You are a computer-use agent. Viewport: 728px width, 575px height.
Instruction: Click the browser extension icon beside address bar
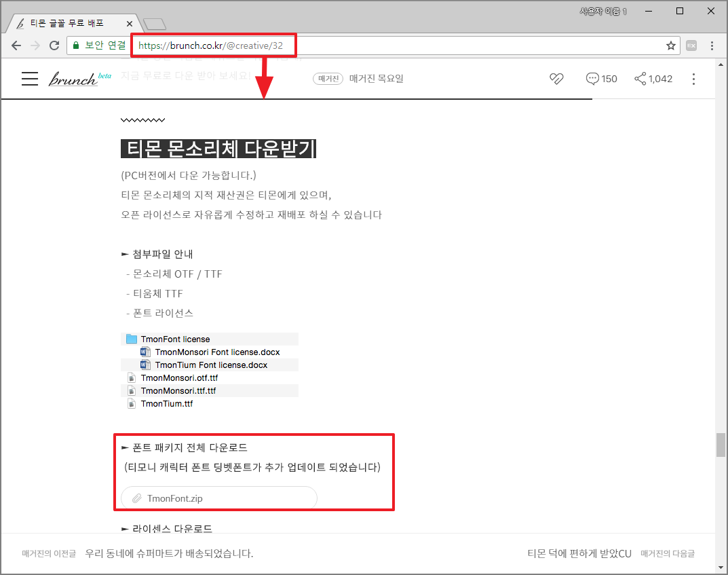[691, 45]
